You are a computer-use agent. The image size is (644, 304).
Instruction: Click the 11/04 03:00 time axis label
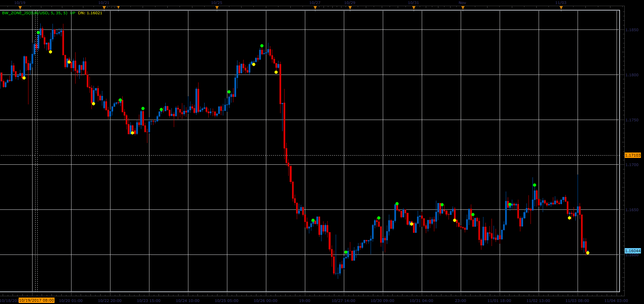pos(616,301)
